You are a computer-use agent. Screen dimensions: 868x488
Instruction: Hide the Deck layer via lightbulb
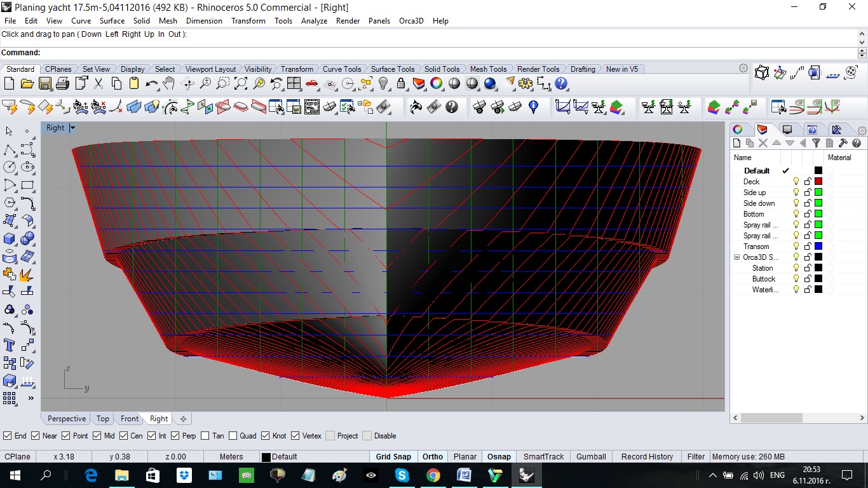tap(796, 182)
